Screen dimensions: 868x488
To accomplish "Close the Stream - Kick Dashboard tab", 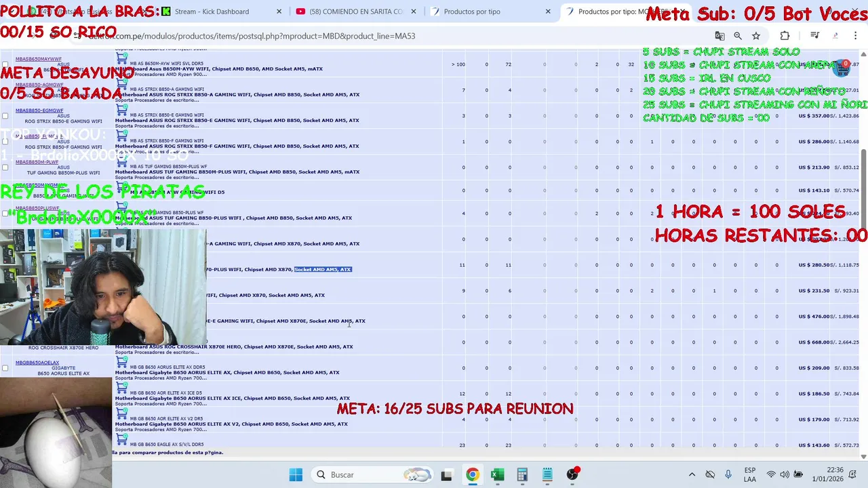I will (x=280, y=12).
